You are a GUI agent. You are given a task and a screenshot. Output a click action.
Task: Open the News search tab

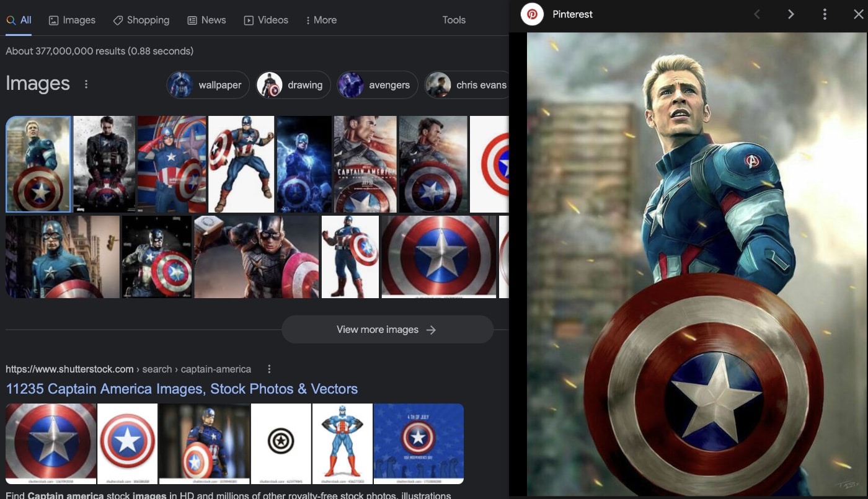(206, 20)
